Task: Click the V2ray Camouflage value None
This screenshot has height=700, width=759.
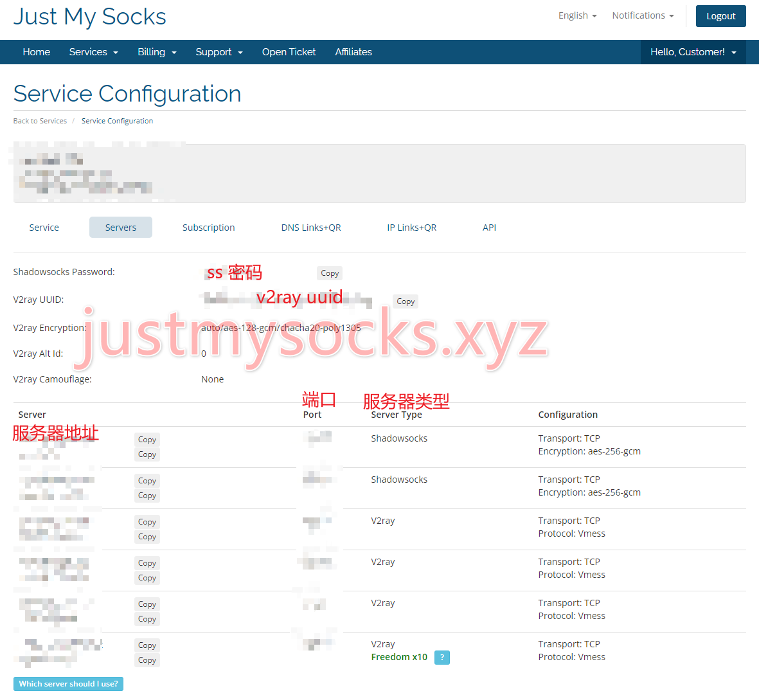Action: tap(213, 379)
